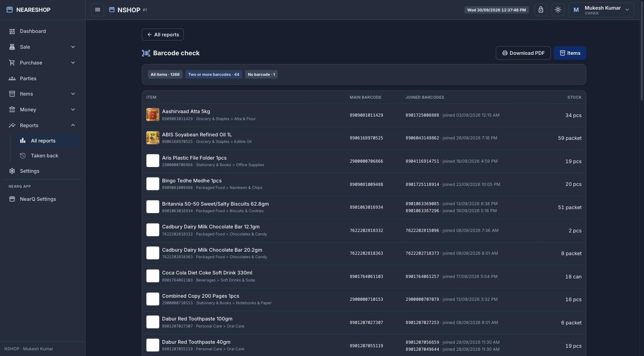
Task: Click the hamburger menu icon
Action: click(x=97, y=10)
